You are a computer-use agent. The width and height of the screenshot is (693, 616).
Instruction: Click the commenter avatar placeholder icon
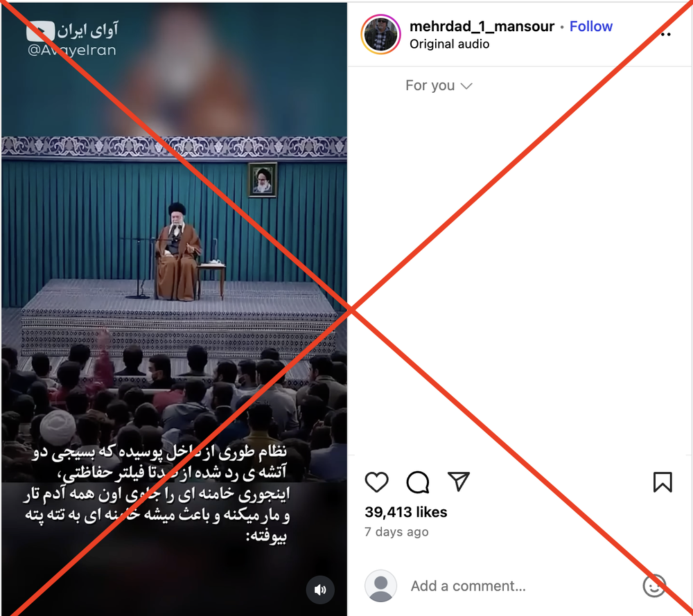(380, 586)
